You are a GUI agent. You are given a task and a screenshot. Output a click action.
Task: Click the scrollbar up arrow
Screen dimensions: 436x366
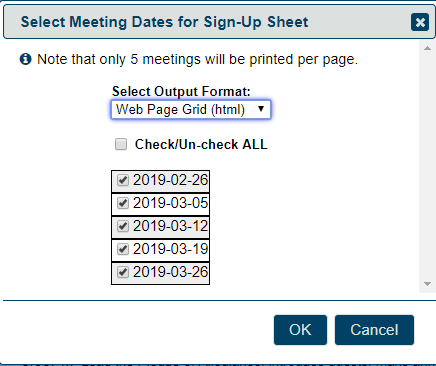pyautogui.click(x=427, y=48)
